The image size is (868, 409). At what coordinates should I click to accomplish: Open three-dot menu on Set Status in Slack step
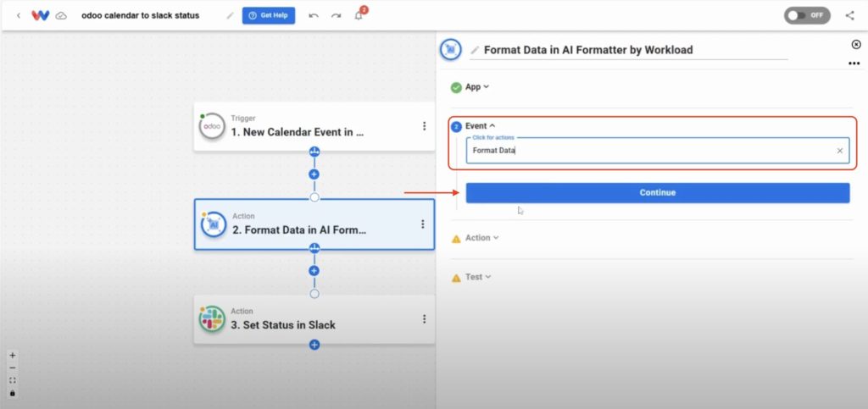[424, 319]
